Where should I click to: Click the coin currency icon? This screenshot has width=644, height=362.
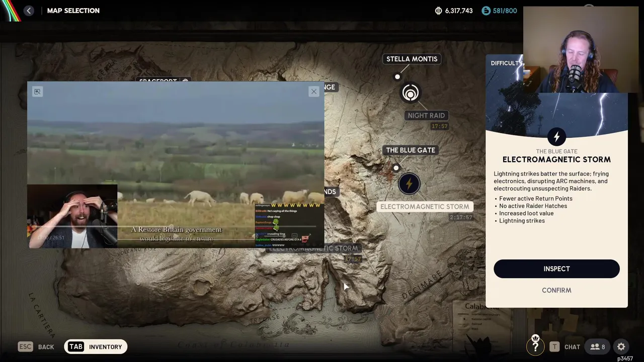438,11
